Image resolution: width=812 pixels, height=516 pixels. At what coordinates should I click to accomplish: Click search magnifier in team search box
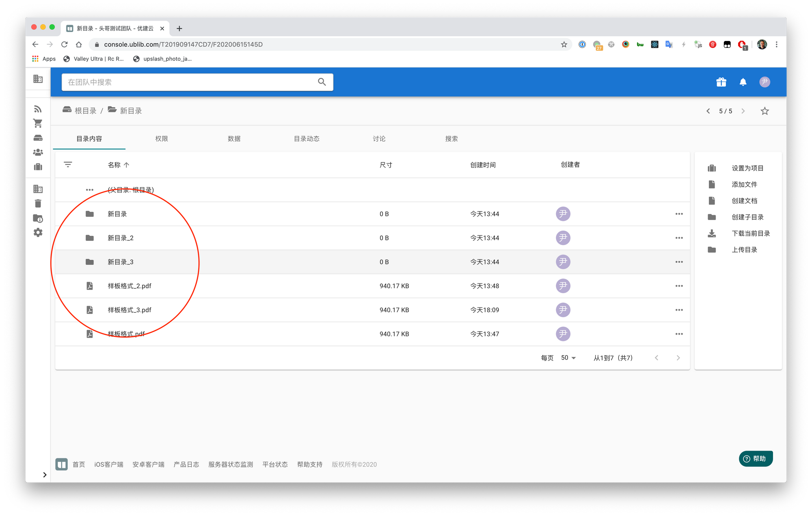322,82
